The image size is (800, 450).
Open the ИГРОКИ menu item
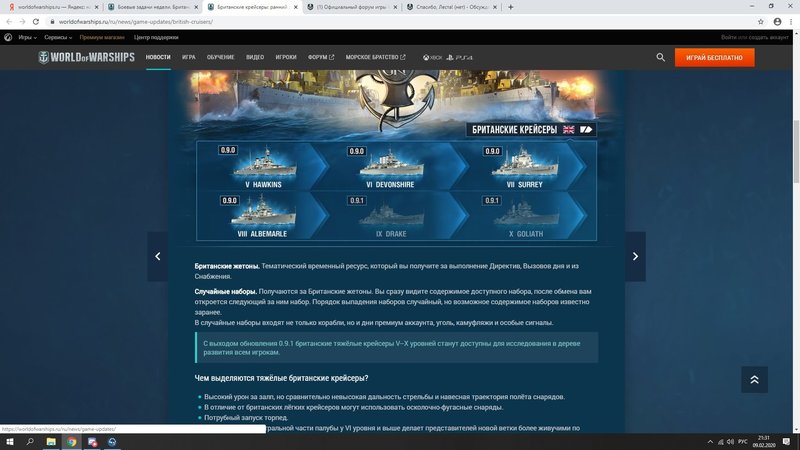[286, 57]
